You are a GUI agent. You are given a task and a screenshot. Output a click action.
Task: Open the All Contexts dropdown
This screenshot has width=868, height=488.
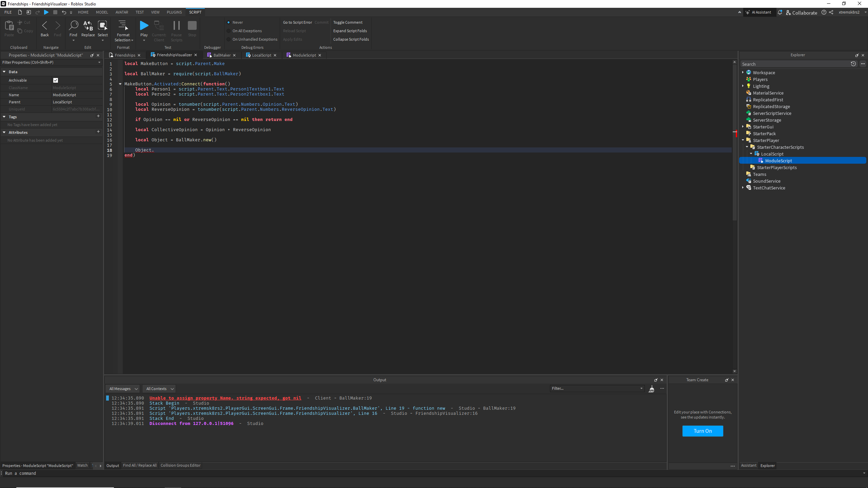coord(159,389)
